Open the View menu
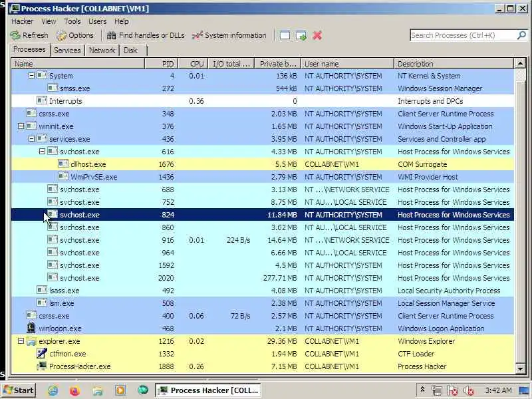 [49, 21]
